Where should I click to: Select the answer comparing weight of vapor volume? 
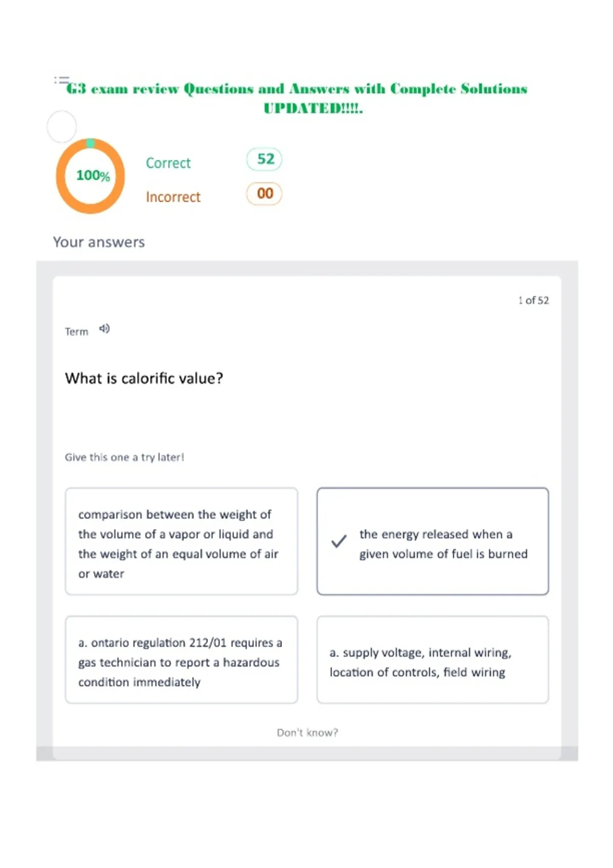pos(181,541)
